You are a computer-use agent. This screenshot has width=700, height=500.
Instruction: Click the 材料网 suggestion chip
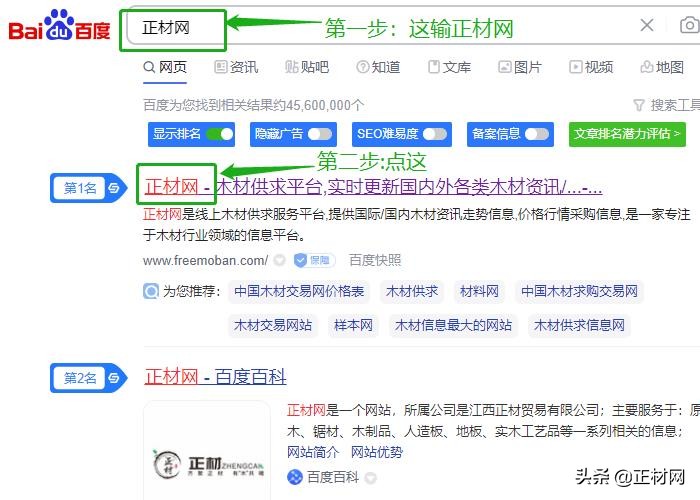479,292
